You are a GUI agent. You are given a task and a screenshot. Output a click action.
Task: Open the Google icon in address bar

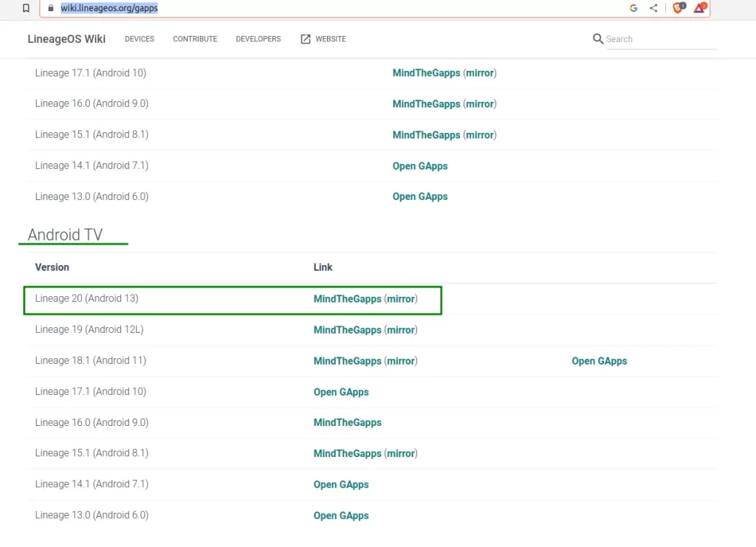[633, 8]
